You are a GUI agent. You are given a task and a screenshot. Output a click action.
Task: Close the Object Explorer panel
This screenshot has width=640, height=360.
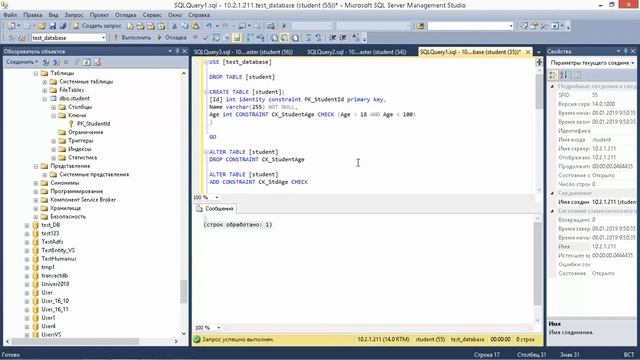tap(184, 51)
